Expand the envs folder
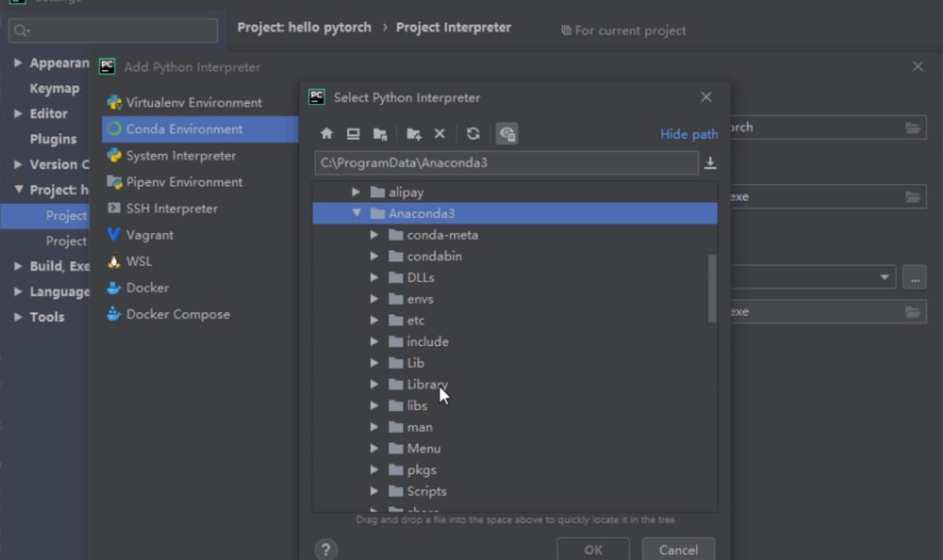943x560 pixels. [x=374, y=299]
